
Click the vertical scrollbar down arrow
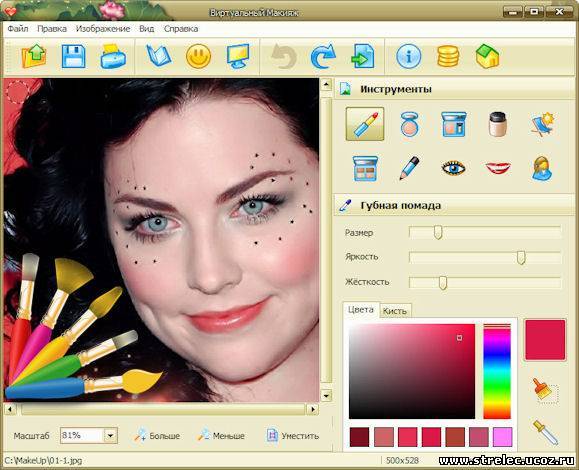[326, 396]
